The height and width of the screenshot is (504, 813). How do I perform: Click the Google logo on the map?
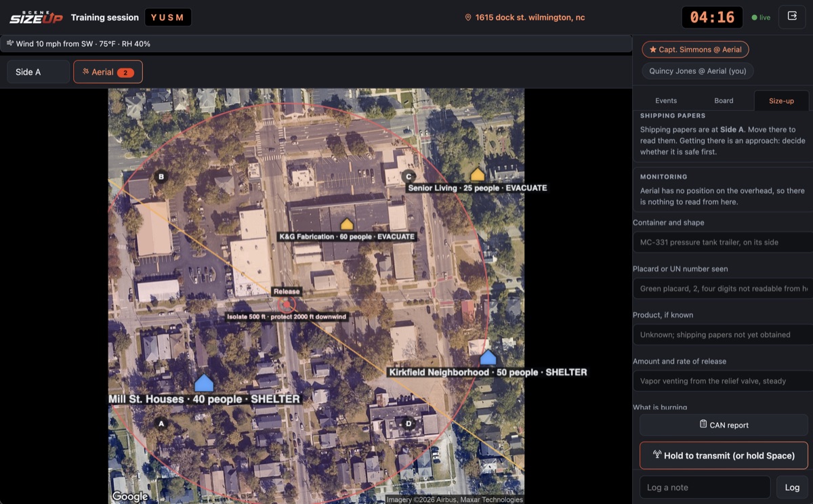[x=129, y=497]
